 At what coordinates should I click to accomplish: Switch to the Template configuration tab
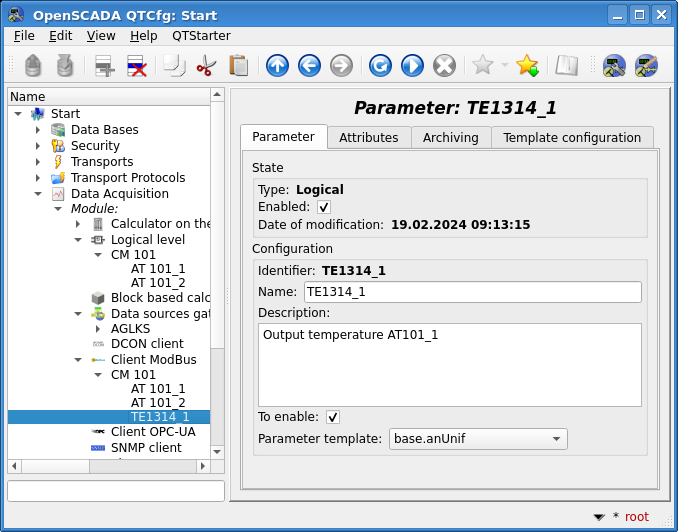(572, 138)
